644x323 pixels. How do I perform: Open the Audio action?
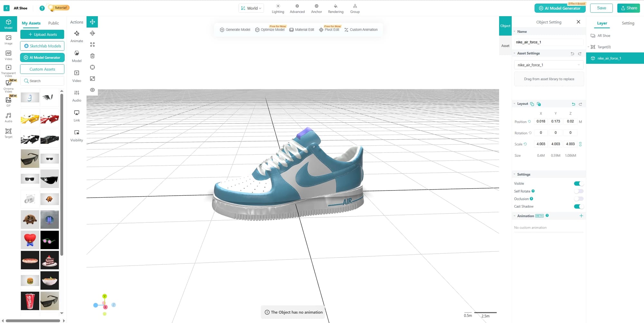77,96
